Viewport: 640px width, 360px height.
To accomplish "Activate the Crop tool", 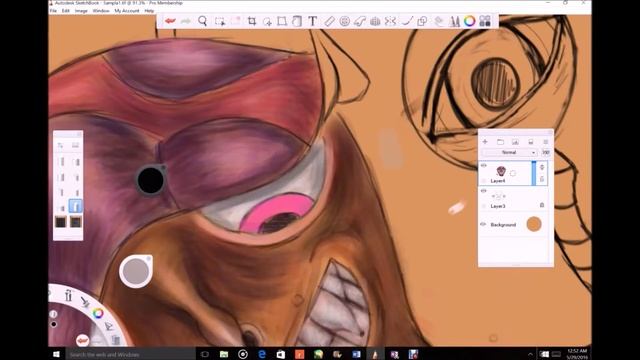I will 252,21.
